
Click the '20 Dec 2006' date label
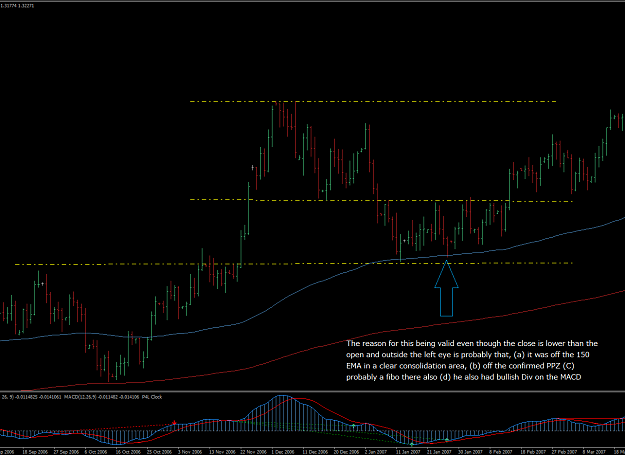pyautogui.click(x=346, y=452)
